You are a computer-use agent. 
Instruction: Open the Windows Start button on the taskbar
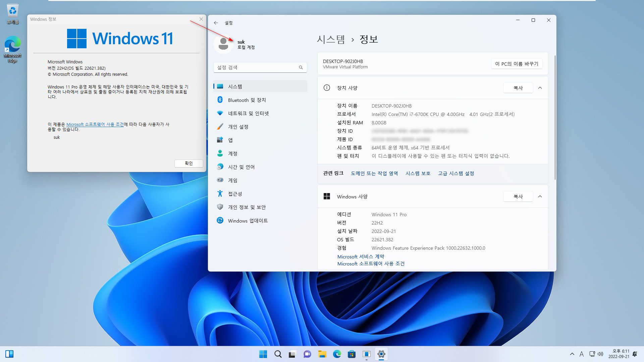[x=263, y=354]
